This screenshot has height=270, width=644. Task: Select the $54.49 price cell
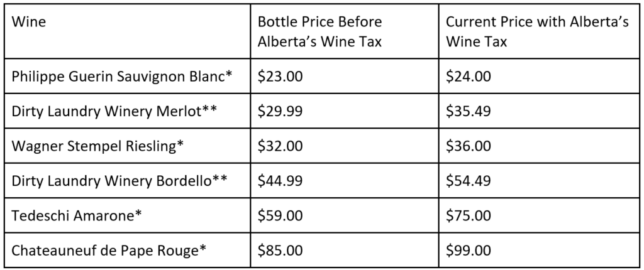468,181
